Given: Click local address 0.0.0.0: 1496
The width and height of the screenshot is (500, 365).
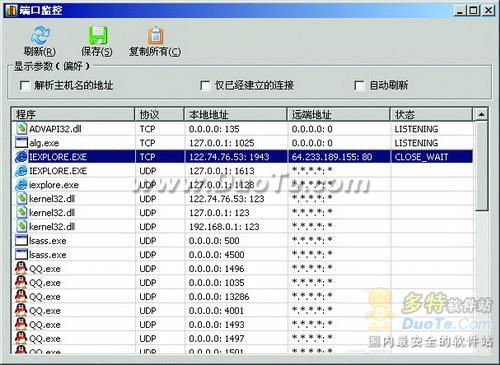Looking at the screenshot, I should point(216,269).
